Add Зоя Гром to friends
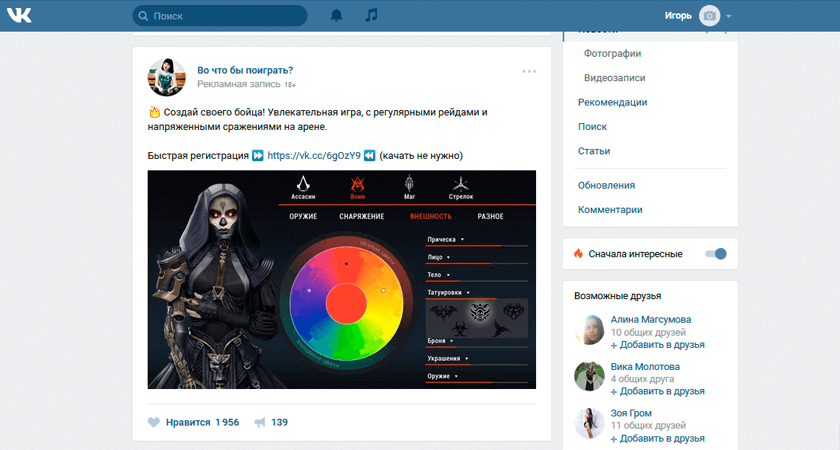The width and height of the screenshot is (840, 450). coord(657,438)
